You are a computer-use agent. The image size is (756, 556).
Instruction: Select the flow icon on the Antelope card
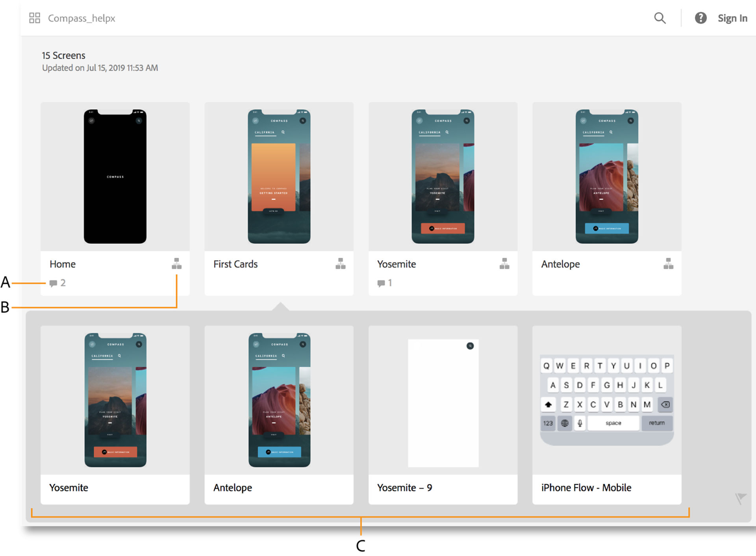tap(668, 264)
